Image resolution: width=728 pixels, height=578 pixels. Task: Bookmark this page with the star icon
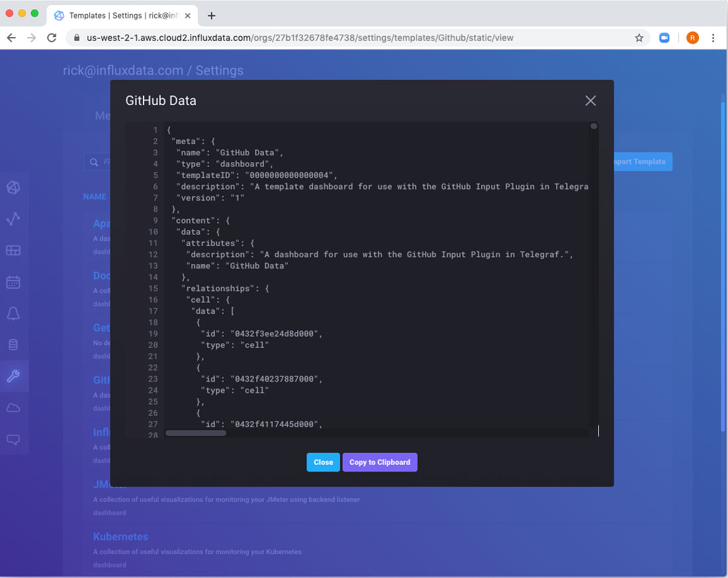tap(639, 38)
